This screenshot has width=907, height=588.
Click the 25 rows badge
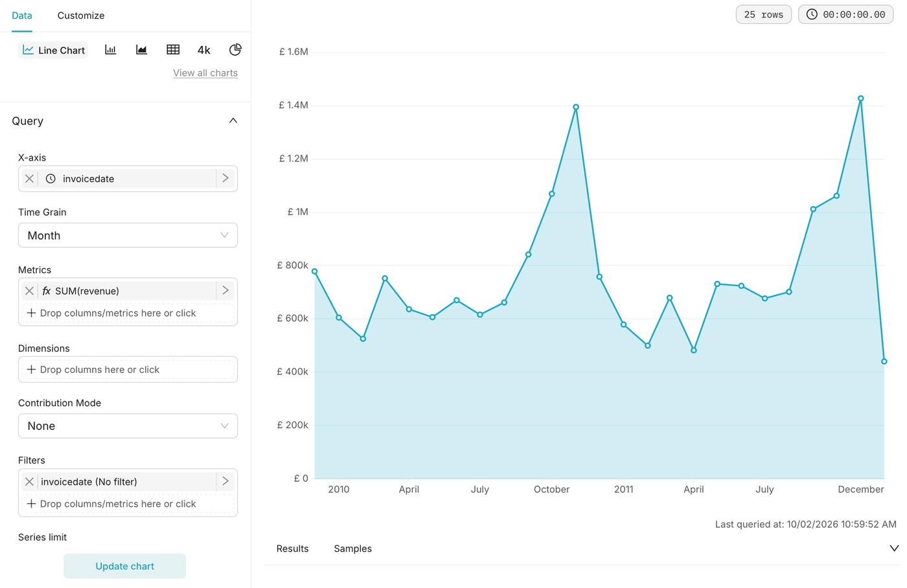764,14
